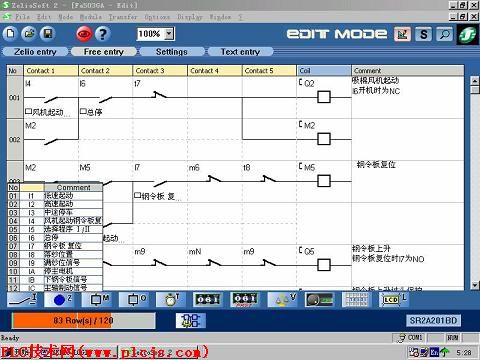Switch to the Zelio entry tab
Image resolution: width=480 pixels, height=360 pixels.
35,52
